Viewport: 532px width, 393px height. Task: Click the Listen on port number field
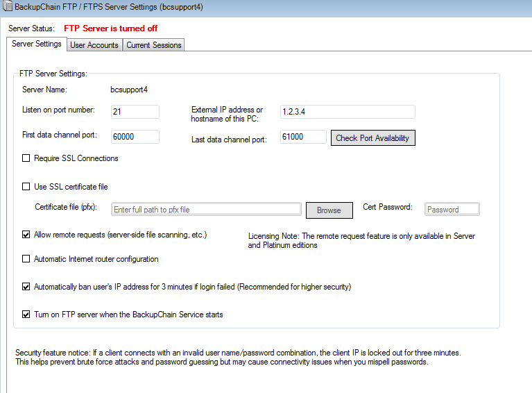pyautogui.click(x=135, y=112)
